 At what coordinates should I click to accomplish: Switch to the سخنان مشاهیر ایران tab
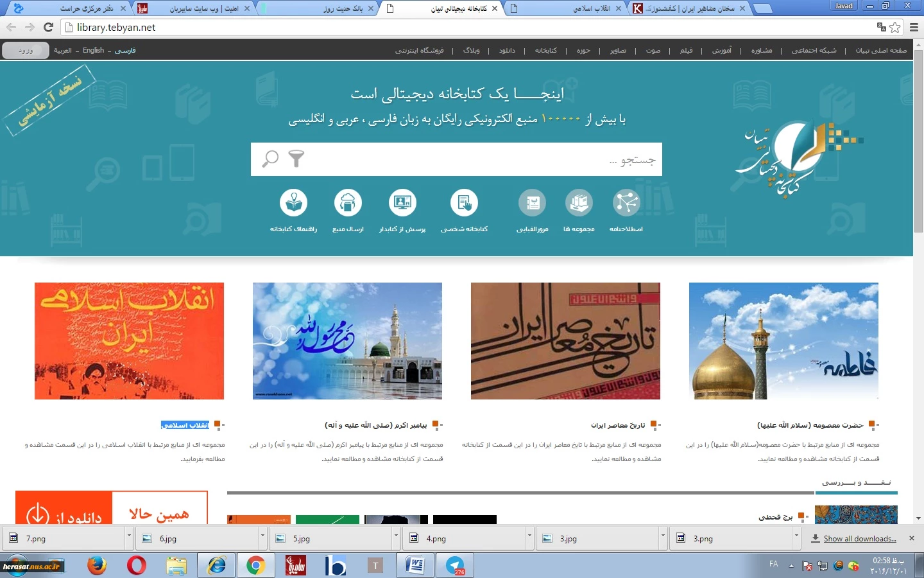[x=689, y=8]
